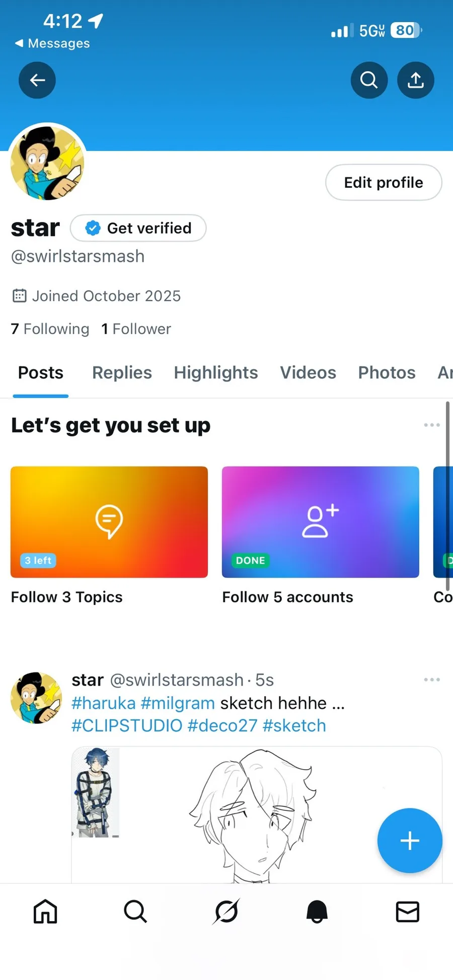Image resolution: width=453 pixels, height=980 pixels.
Task: Switch to the Highlights tab
Action: tap(215, 372)
